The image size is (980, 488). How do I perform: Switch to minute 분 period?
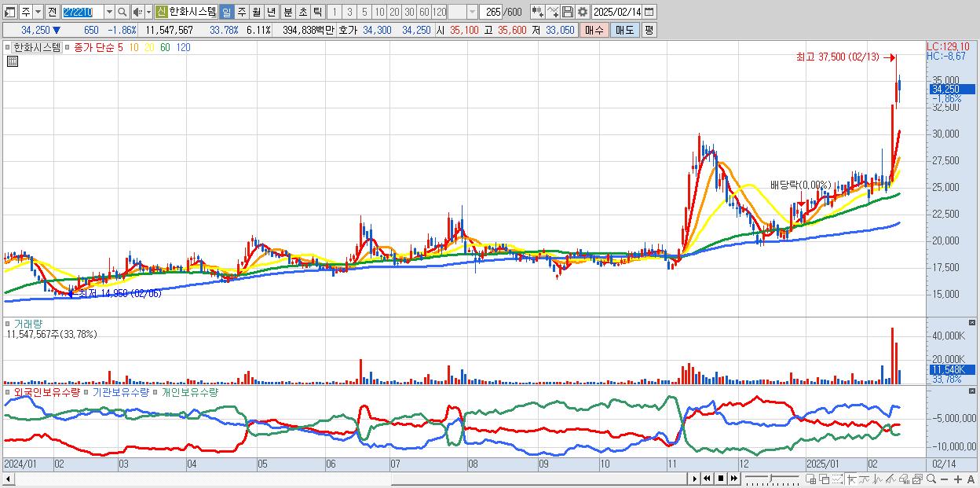(287, 12)
